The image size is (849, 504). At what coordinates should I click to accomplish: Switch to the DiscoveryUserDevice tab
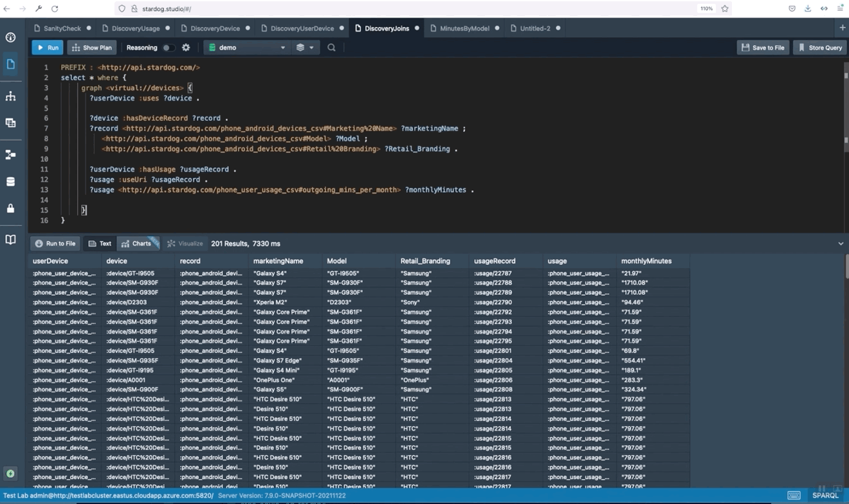[x=302, y=28]
